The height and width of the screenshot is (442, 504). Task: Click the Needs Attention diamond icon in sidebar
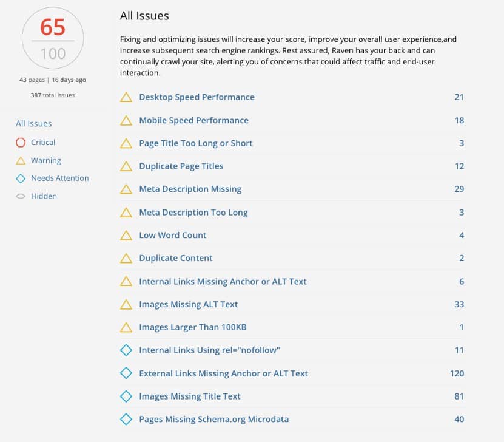tap(20, 178)
